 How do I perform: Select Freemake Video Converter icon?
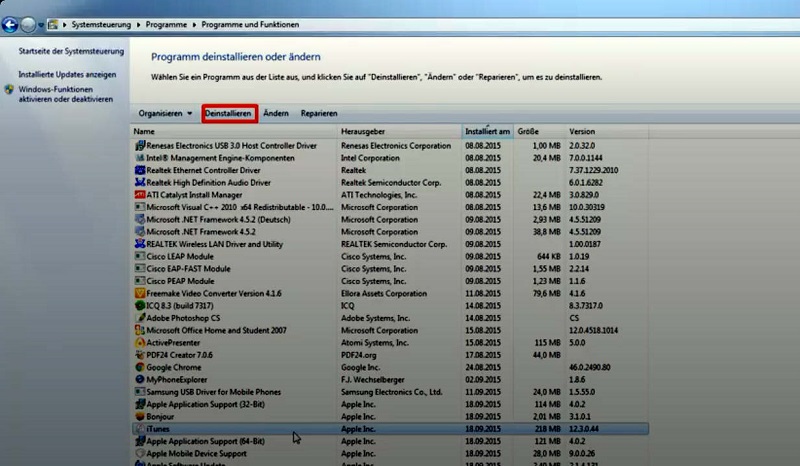(x=140, y=293)
